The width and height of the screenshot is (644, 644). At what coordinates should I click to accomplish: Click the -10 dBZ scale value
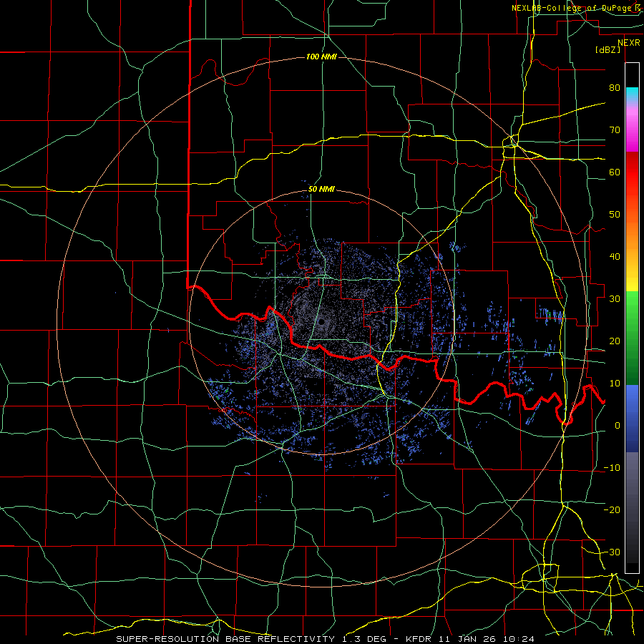[612, 468]
